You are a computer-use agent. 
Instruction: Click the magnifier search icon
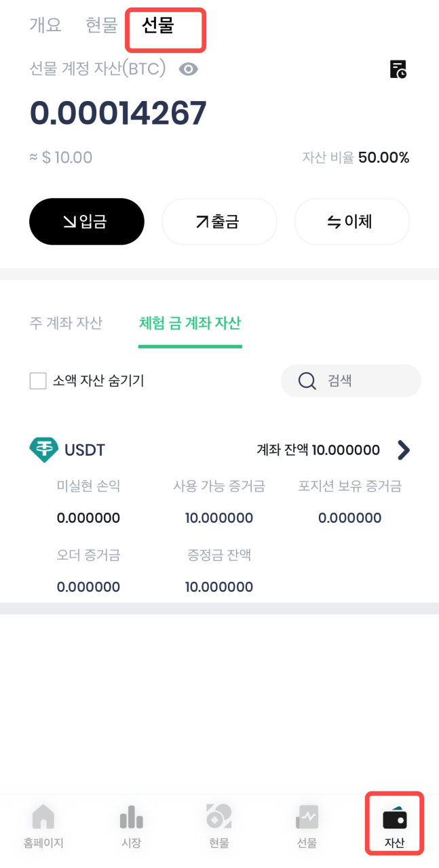click(307, 381)
